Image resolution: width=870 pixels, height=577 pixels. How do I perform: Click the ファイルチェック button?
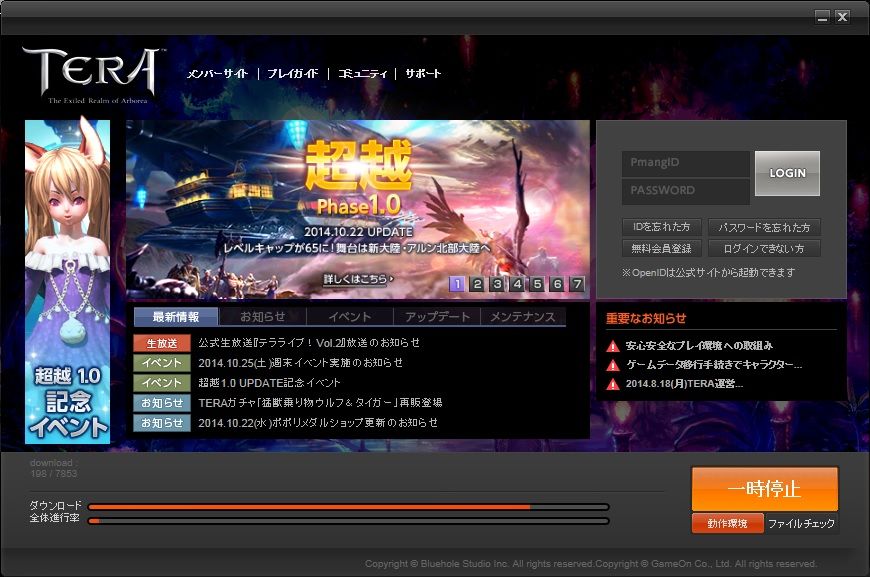pos(801,523)
